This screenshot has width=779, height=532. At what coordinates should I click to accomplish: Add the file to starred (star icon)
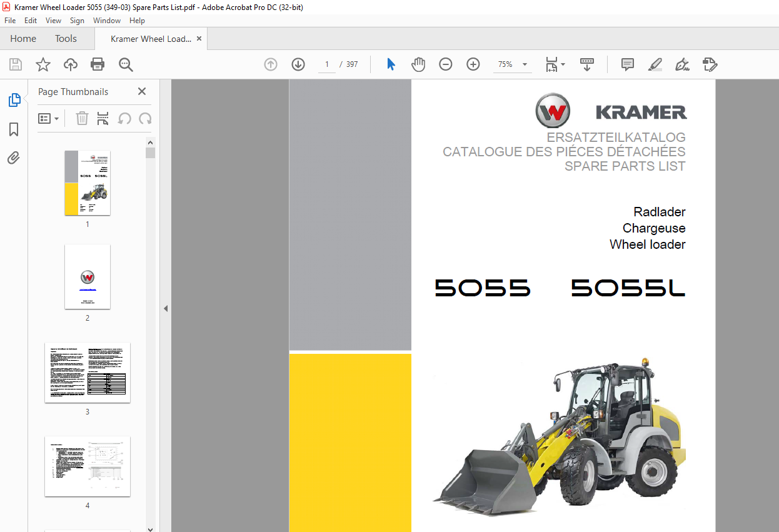point(43,64)
